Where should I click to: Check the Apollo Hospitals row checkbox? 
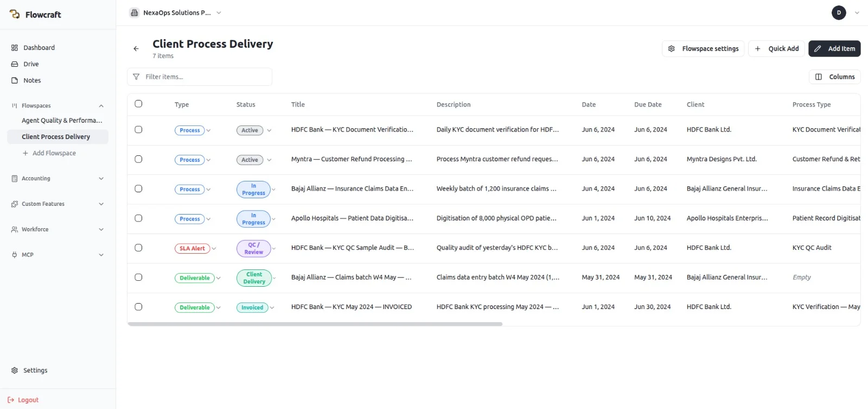(x=138, y=218)
